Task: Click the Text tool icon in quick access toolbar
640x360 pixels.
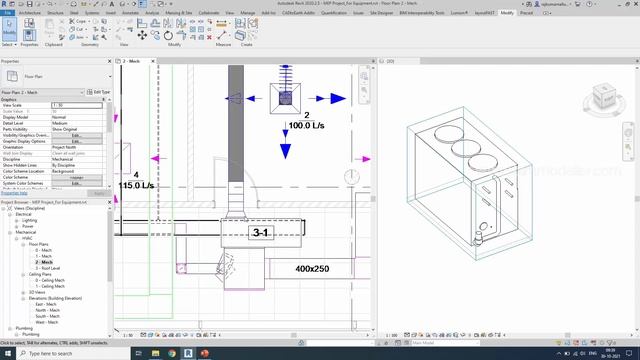Action: pos(112,4)
